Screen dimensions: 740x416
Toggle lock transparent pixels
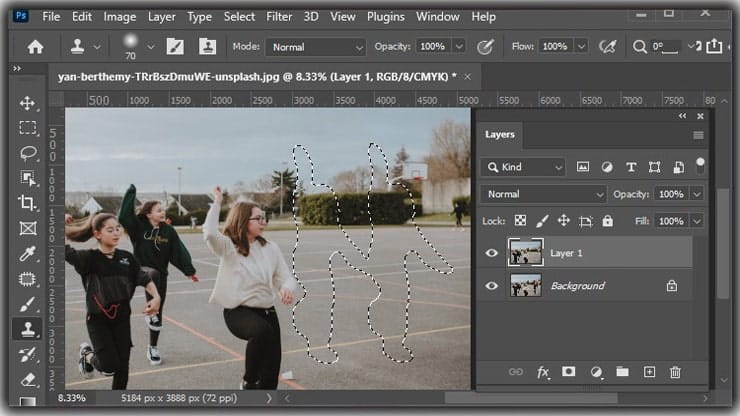pyautogui.click(x=520, y=221)
